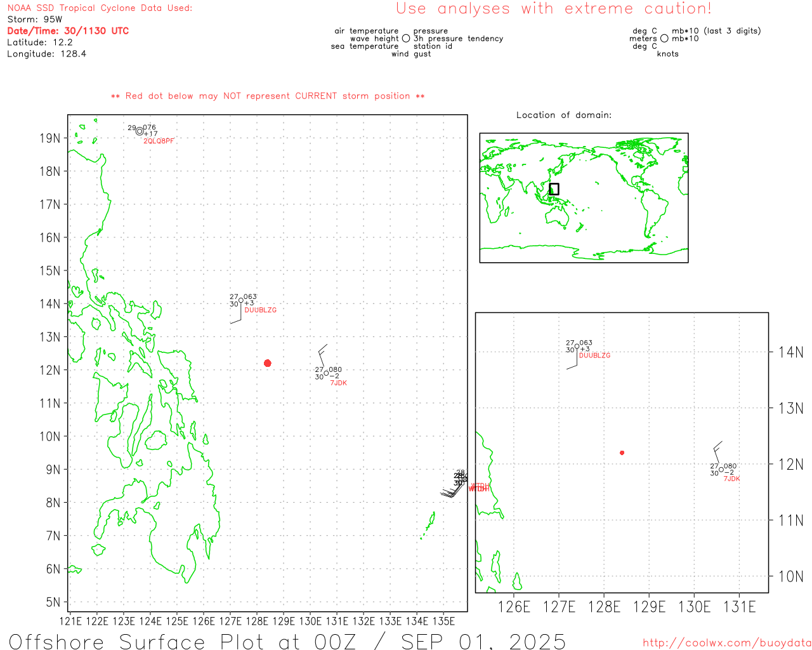This screenshot has width=812, height=650.
Task: Click the red dot disclaimer note above the map
Action: [268, 96]
